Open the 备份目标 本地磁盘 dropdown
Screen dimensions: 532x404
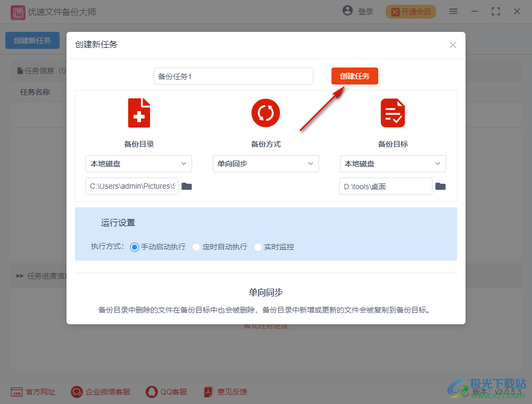pos(393,164)
